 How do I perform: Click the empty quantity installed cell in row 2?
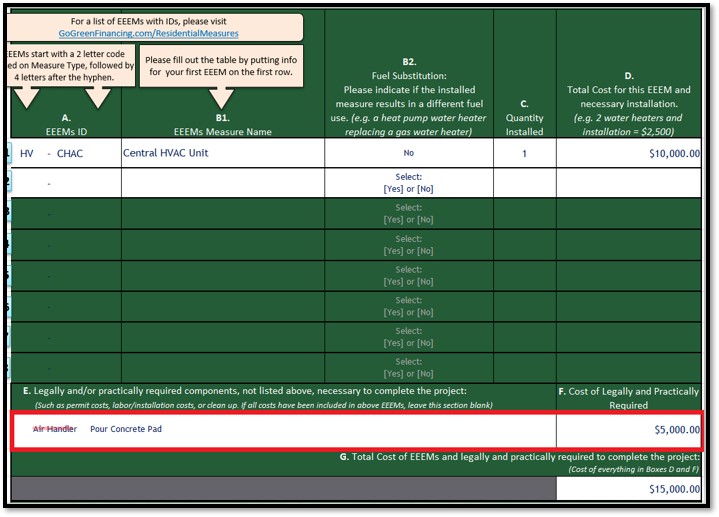click(525, 183)
